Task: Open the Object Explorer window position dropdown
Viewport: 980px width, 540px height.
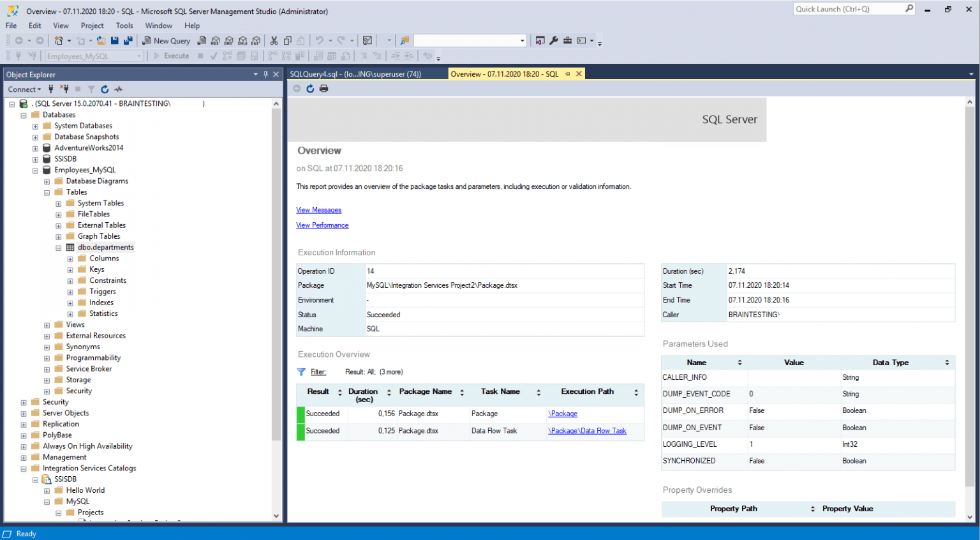Action: pos(256,75)
